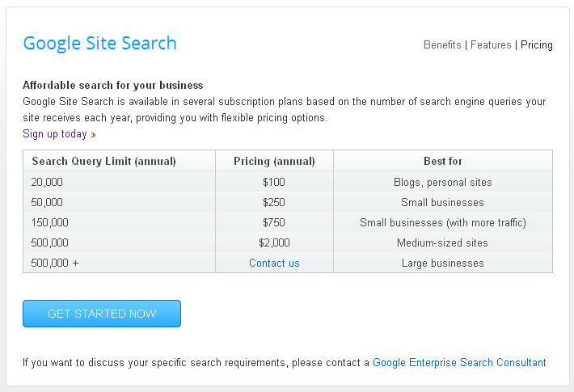Select the Pricing tab
This screenshot has width=574, height=392.
click(536, 45)
